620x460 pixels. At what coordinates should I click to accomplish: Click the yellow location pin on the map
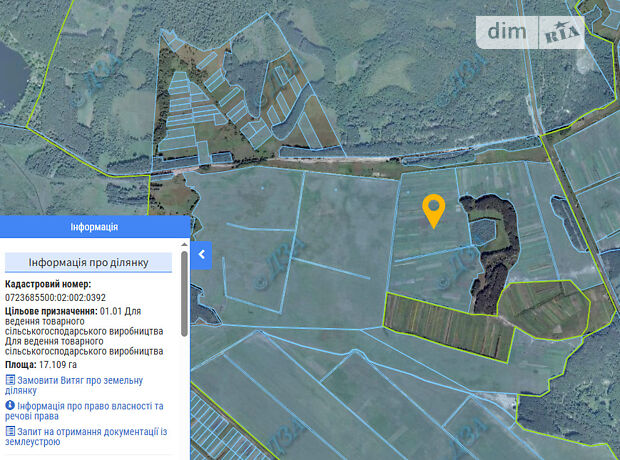pos(433,210)
